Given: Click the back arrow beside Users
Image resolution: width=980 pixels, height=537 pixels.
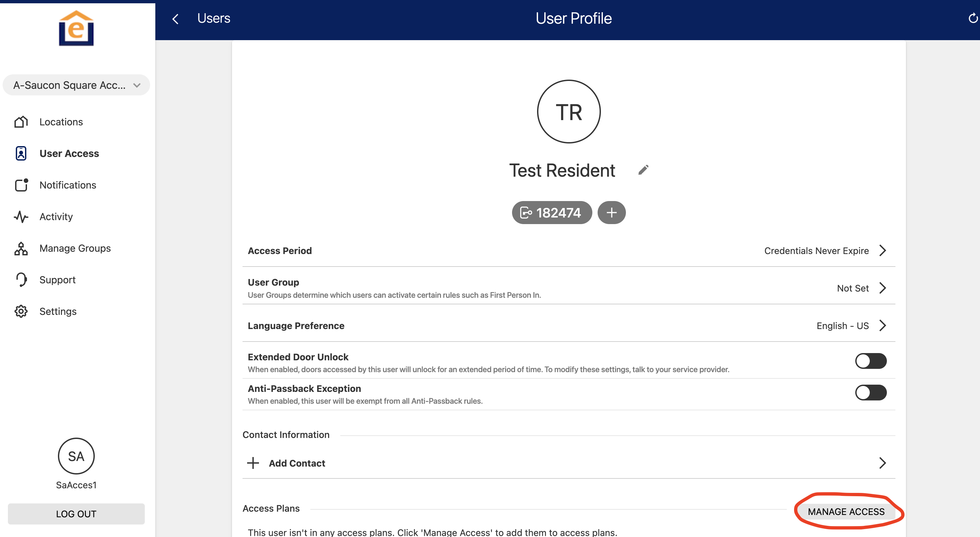Looking at the screenshot, I should click(175, 19).
